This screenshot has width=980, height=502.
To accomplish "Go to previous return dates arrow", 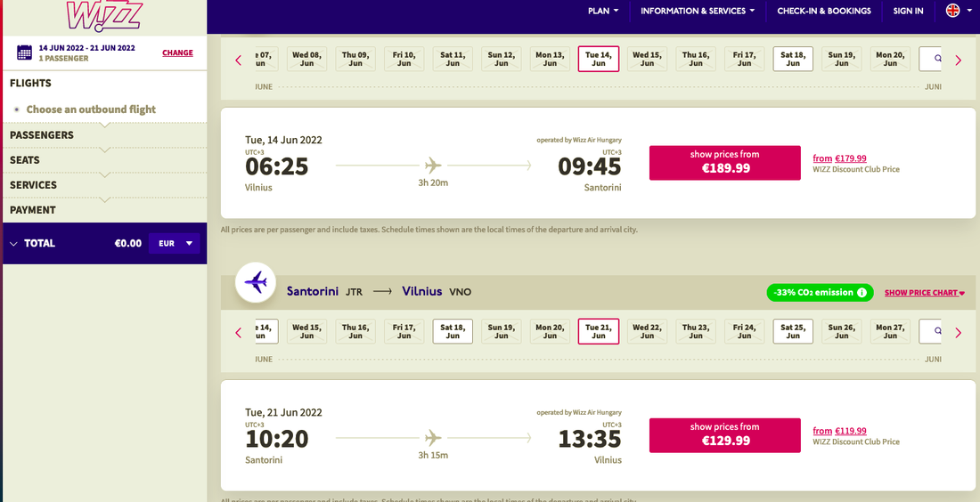I will click(x=238, y=333).
